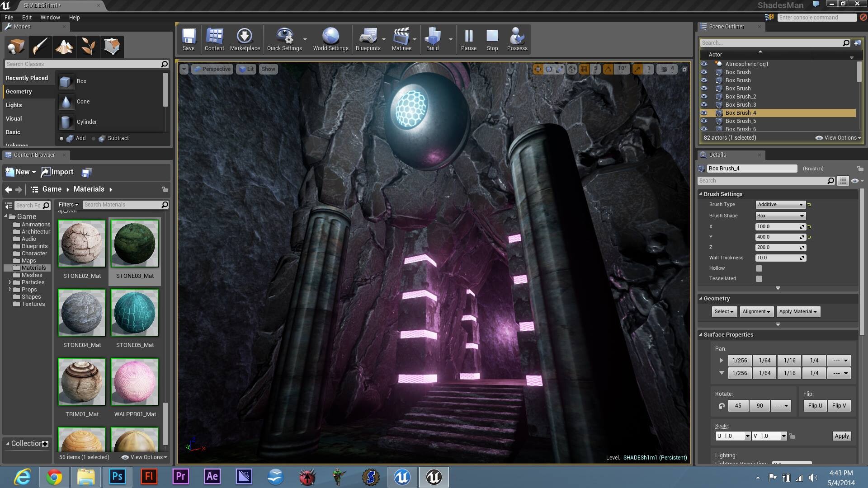Viewport: 868px width, 488px height.
Task: Select the Place mode cube icon
Action: pyautogui.click(x=16, y=47)
